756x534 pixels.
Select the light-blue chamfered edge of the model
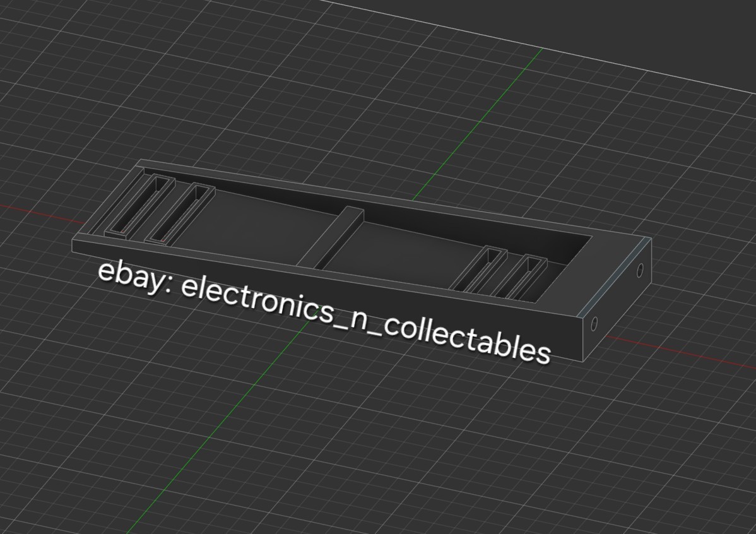615,277
